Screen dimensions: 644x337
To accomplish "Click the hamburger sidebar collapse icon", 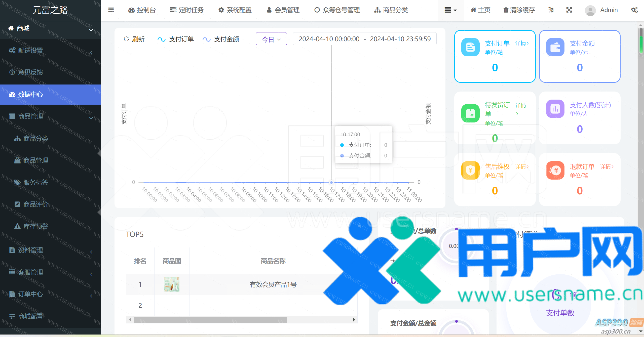I will 111,10.
